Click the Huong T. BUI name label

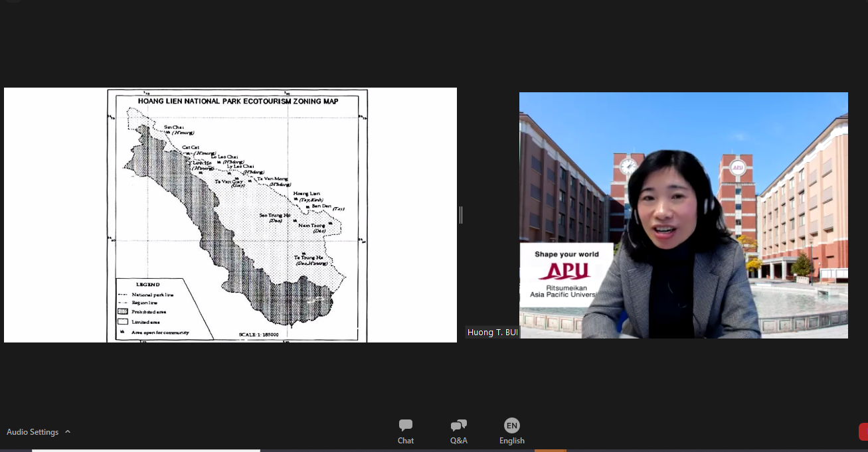click(x=492, y=333)
